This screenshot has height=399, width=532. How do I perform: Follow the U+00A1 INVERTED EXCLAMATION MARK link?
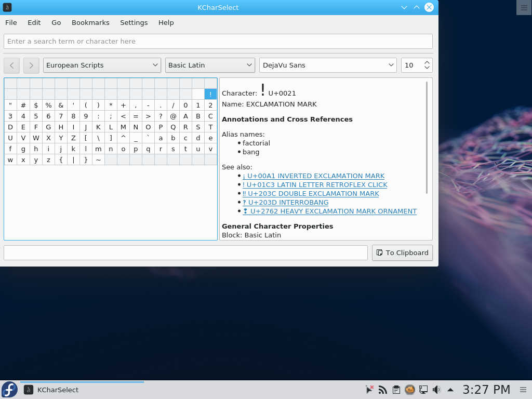[313, 176]
